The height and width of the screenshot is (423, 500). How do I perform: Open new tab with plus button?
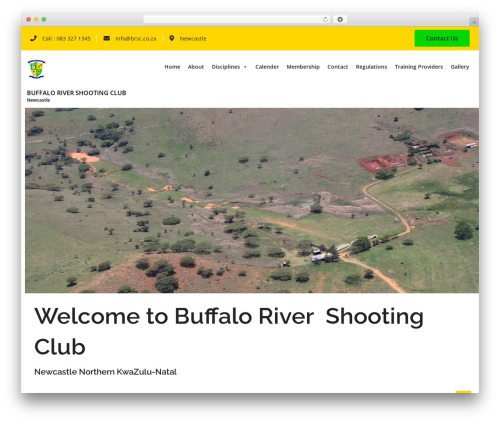tap(474, 22)
